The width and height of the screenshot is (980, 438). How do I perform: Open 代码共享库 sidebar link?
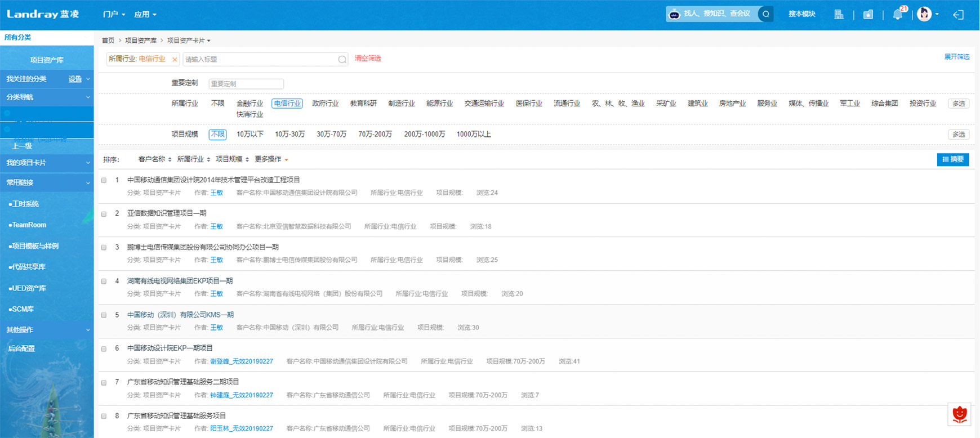point(28,267)
